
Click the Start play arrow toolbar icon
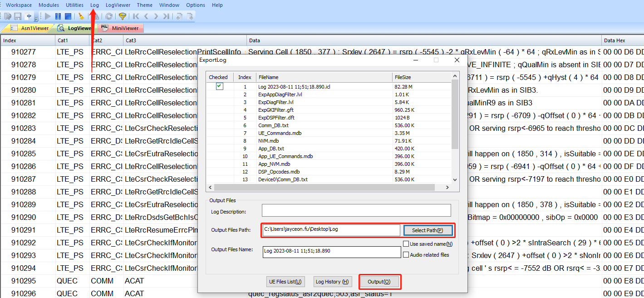coord(48,16)
